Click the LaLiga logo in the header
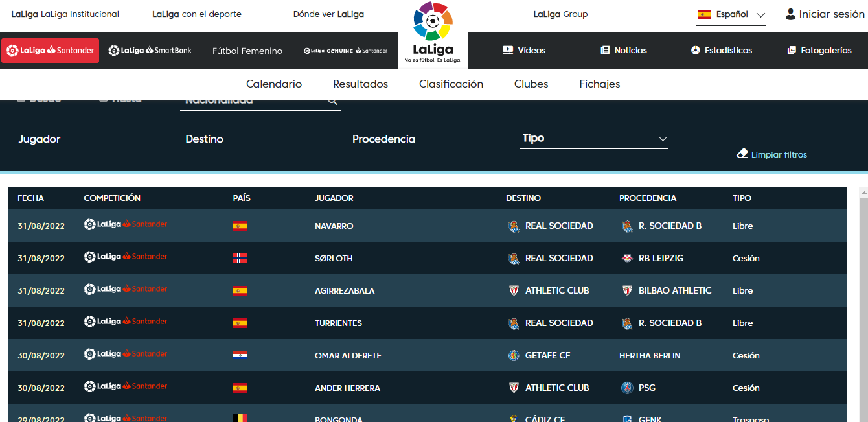 [433, 32]
